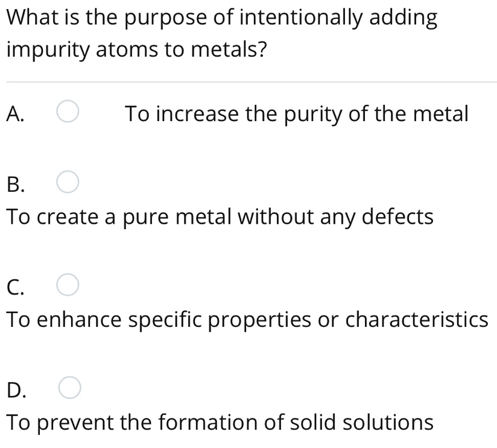This screenshot has width=497, height=448.
Task: Click the 'B.' option letter label
Action: click(x=16, y=185)
